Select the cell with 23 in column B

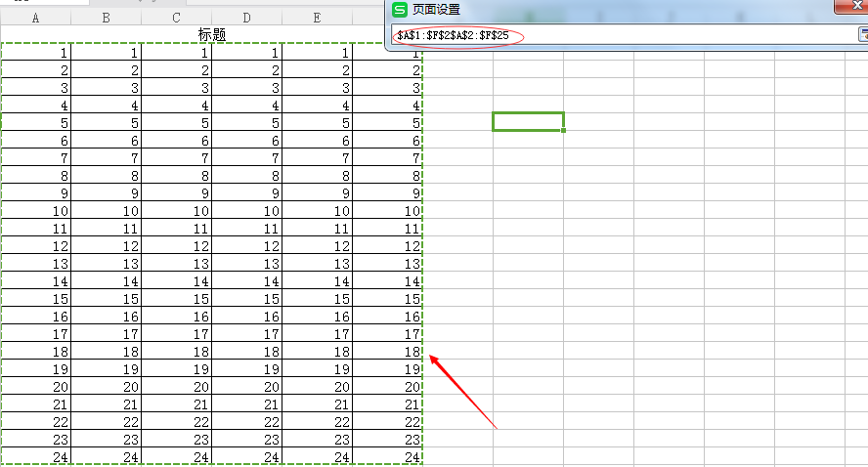click(107, 440)
